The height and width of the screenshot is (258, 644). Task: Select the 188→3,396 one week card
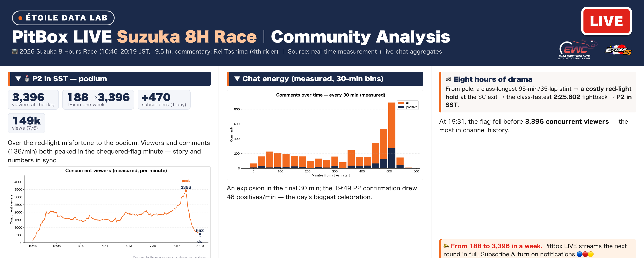pos(98,100)
